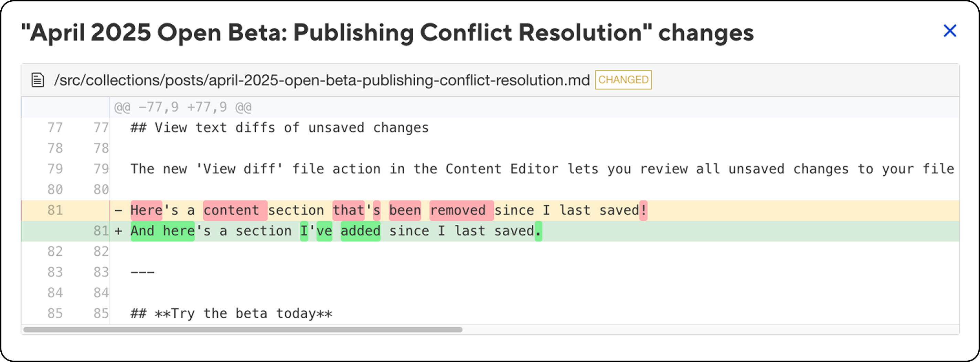Click the yellow CHANGED status badge
Viewport: 980px width, 362px height.
click(x=623, y=80)
